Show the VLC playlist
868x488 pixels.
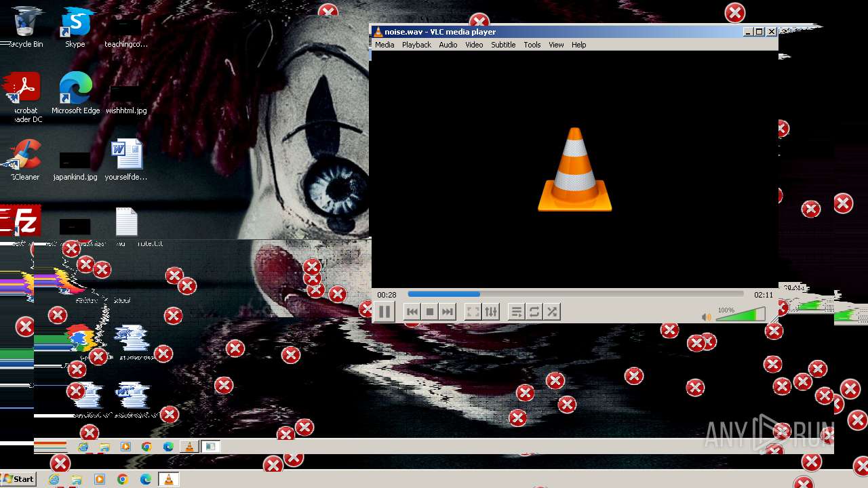point(516,312)
